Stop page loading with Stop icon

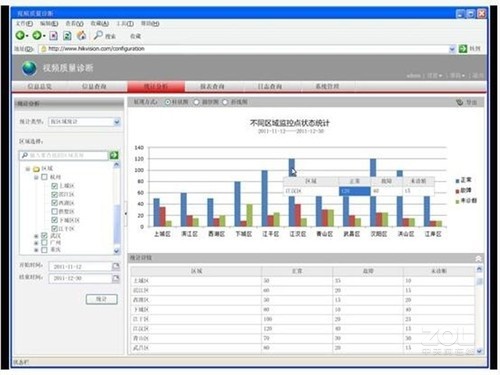pos(53,35)
